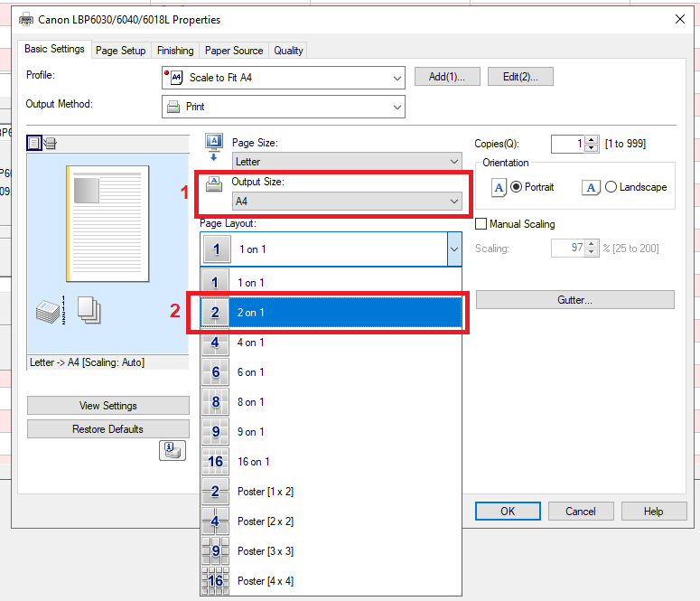Select Portrait orientation
The height and width of the screenshot is (601, 700).
[517, 187]
